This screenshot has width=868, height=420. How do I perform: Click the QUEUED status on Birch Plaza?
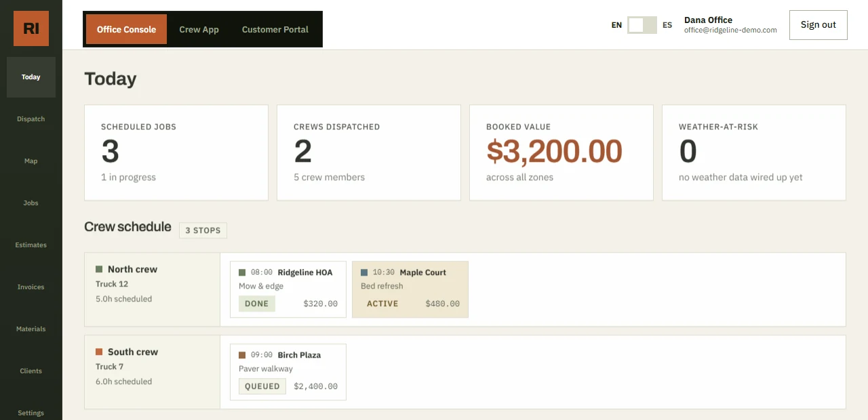[262, 386]
